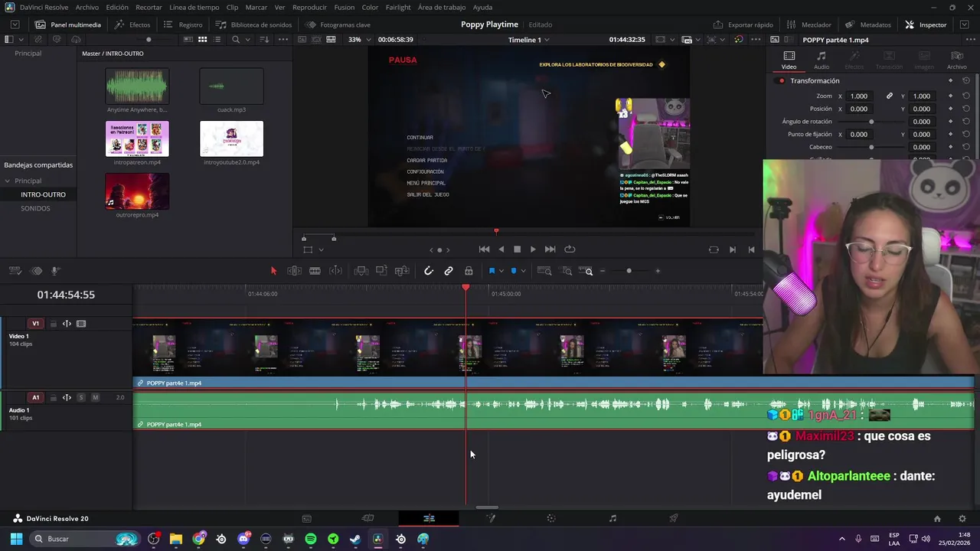
Task: Click the voiceover microphone toolbar icon
Action: click(x=55, y=271)
